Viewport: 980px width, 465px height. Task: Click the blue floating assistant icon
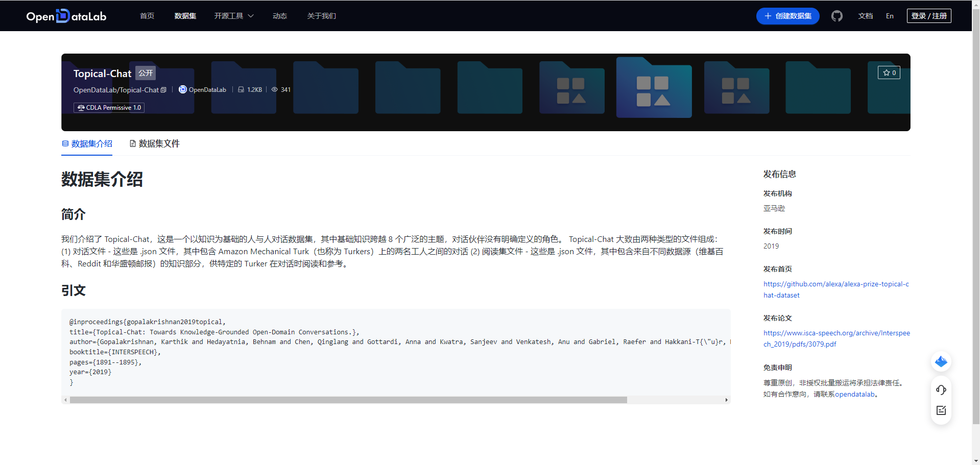[941, 362]
